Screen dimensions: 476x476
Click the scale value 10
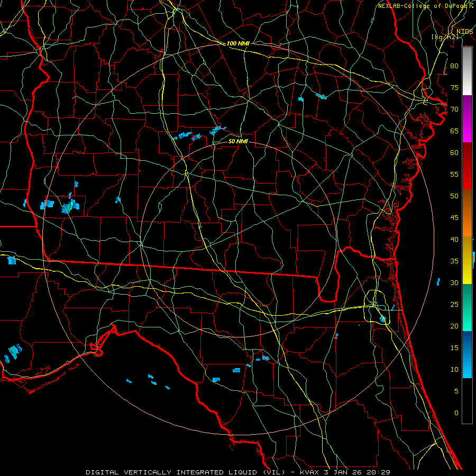(454, 370)
